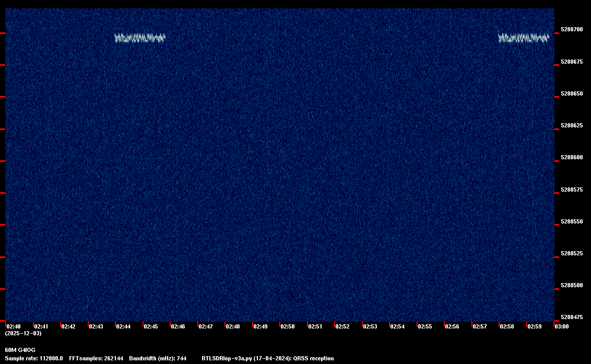Screen dimensions: 591x364
Task: Click the signal trace starting near 02:44
Action: click(x=140, y=38)
